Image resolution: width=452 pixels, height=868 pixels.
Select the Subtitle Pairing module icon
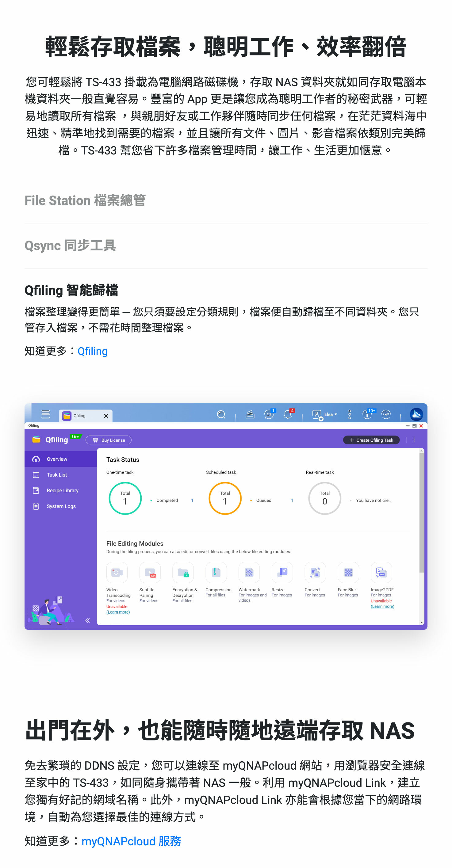tap(150, 573)
